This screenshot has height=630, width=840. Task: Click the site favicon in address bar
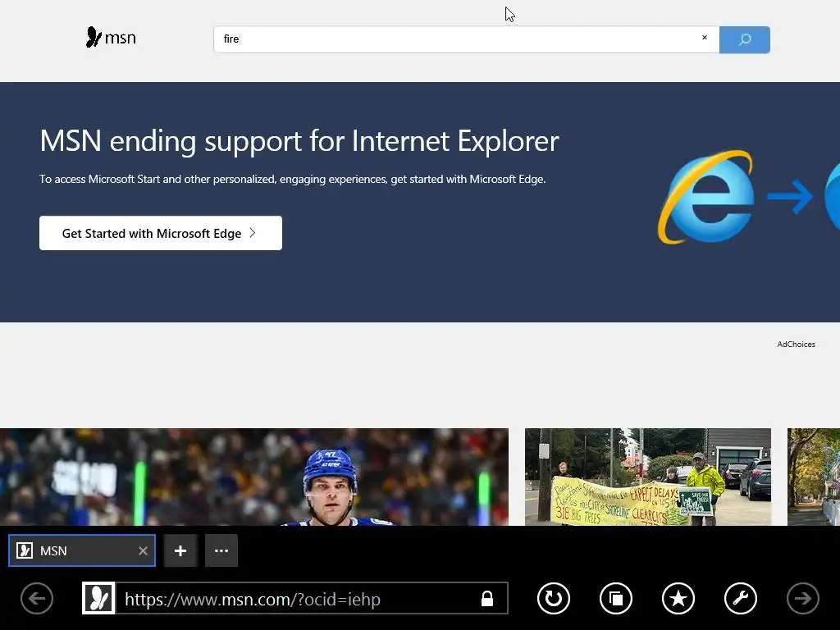(98, 598)
